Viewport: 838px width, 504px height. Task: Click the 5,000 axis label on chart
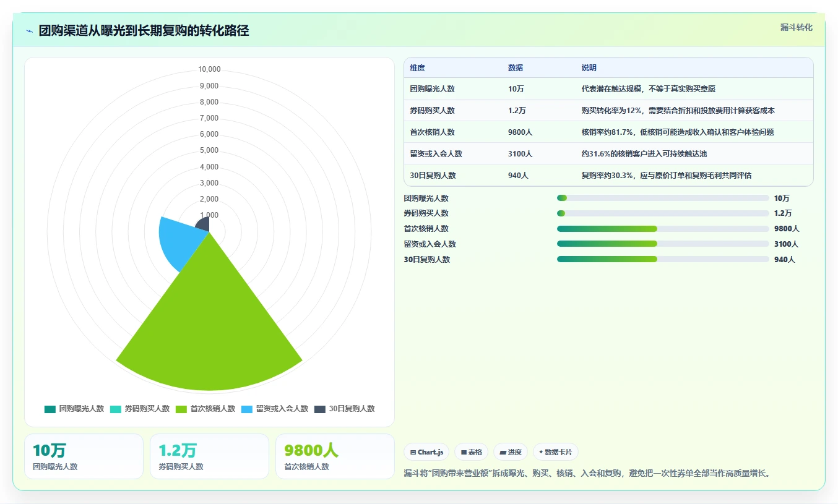209,150
